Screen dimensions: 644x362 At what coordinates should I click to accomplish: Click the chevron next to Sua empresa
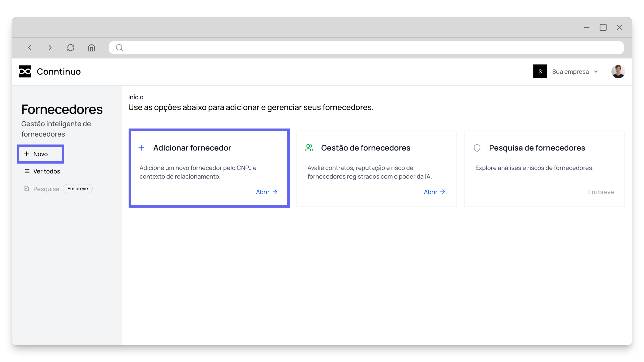pyautogui.click(x=596, y=72)
